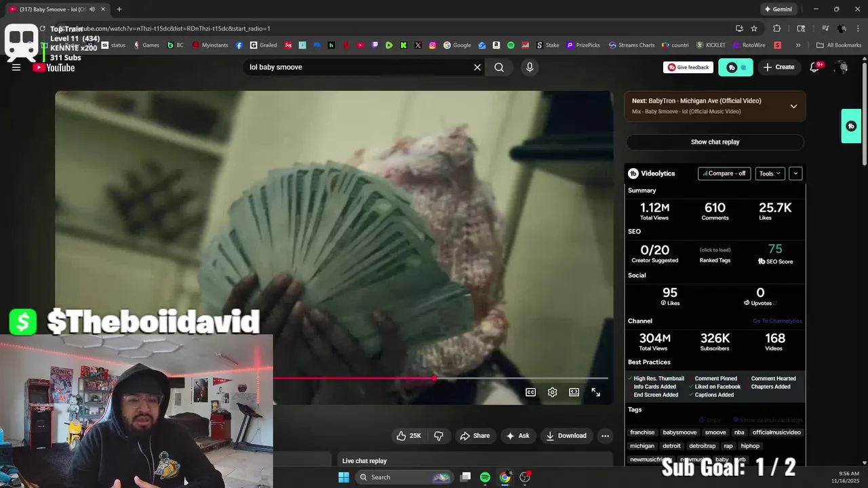868x488 pixels.
Task: Open the KICKLET bookmark
Action: [711, 45]
